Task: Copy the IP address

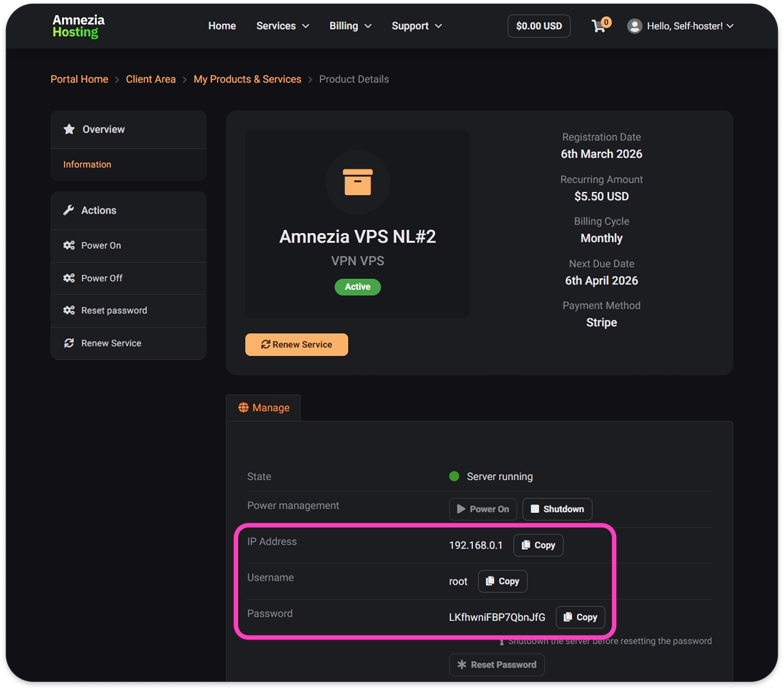Action: pos(538,545)
